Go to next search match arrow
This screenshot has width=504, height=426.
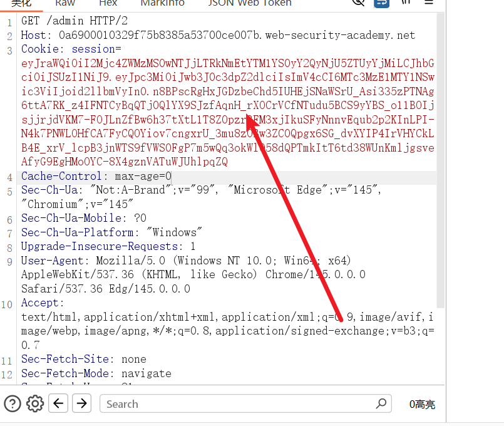point(81,403)
